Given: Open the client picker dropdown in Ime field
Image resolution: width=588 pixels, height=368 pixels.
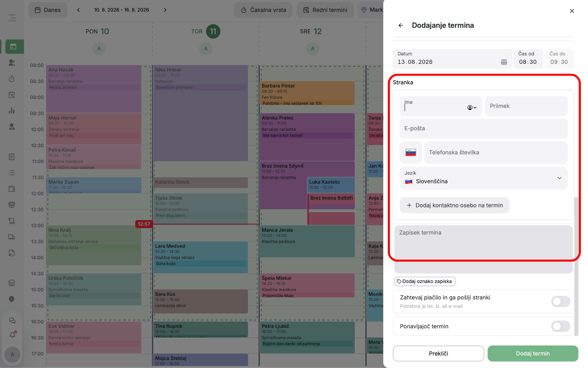Looking at the screenshot, I should click(x=472, y=107).
